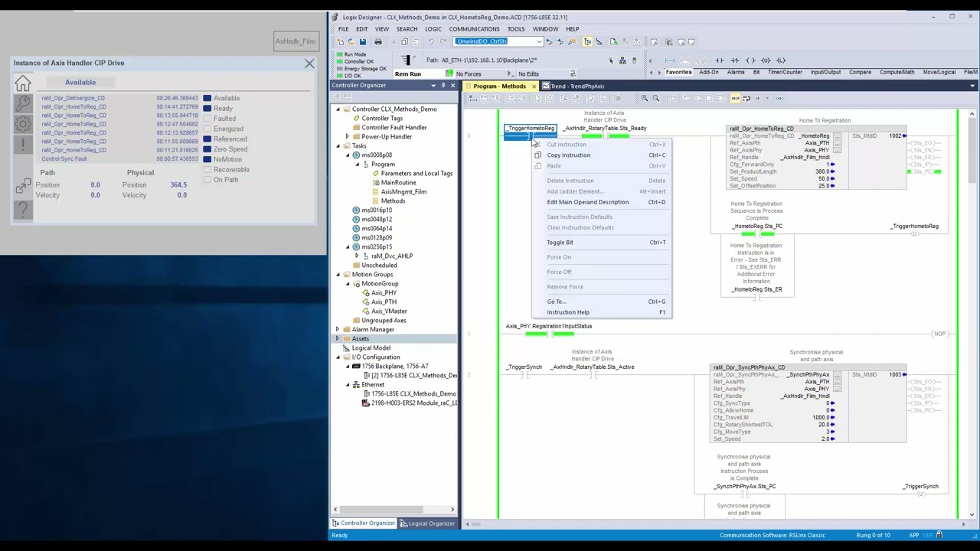Open the COMMUNICATIONS menu

point(474,29)
